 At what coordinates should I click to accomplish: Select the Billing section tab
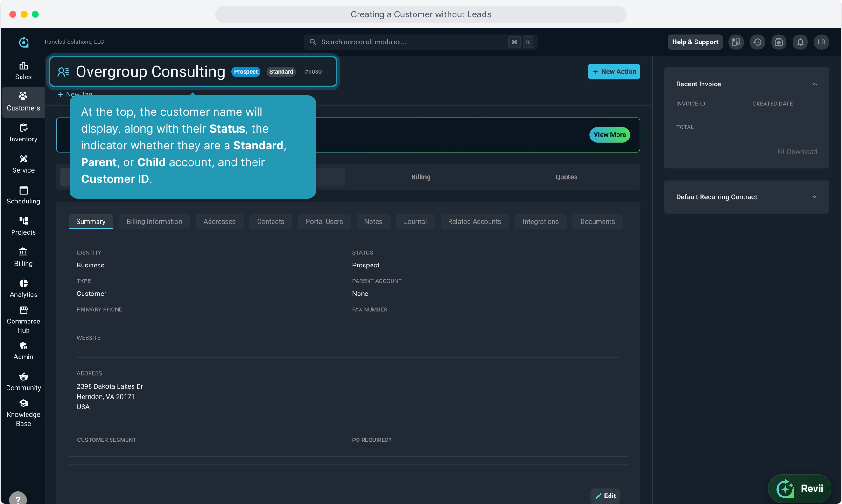[421, 177]
